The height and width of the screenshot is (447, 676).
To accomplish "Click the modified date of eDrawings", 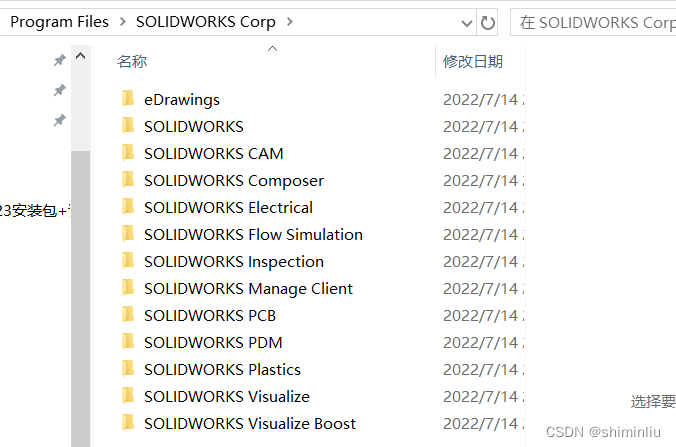I will (x=484, y=100).
